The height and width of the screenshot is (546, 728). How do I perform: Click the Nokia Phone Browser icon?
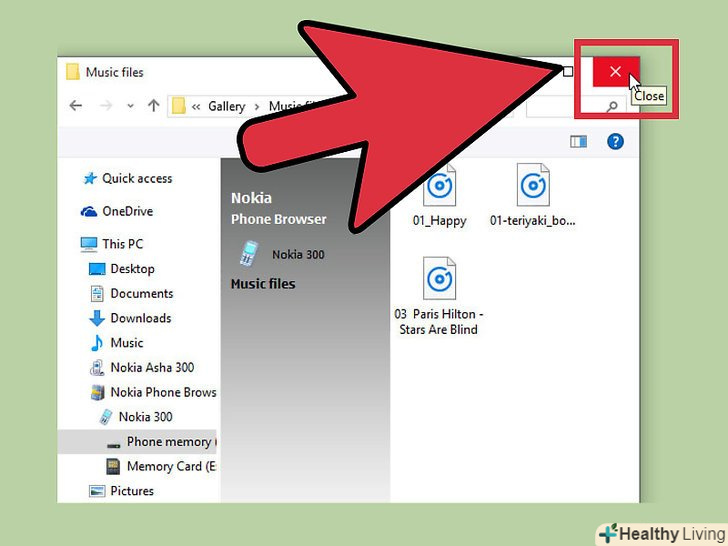pyautogui.click(x=98, y=392)
